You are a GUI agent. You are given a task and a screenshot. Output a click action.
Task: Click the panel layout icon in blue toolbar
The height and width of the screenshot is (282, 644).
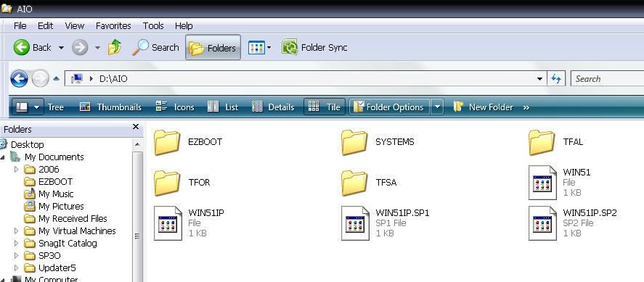tap(22, 107)
